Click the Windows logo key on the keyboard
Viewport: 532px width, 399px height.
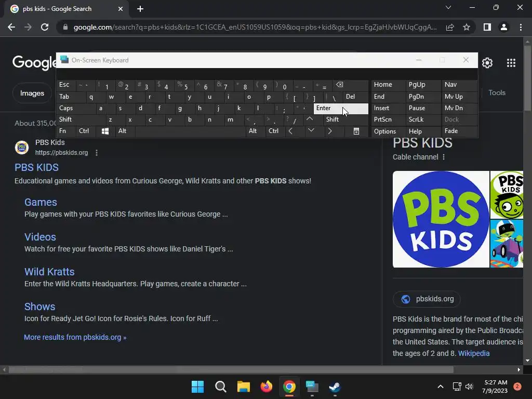(105, 131)
